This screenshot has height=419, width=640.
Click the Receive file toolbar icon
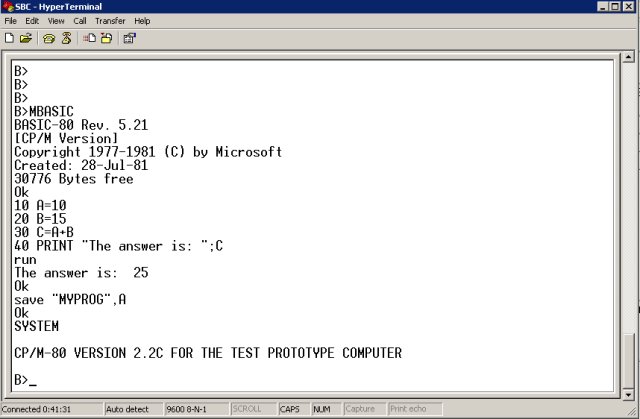point(107,38)
